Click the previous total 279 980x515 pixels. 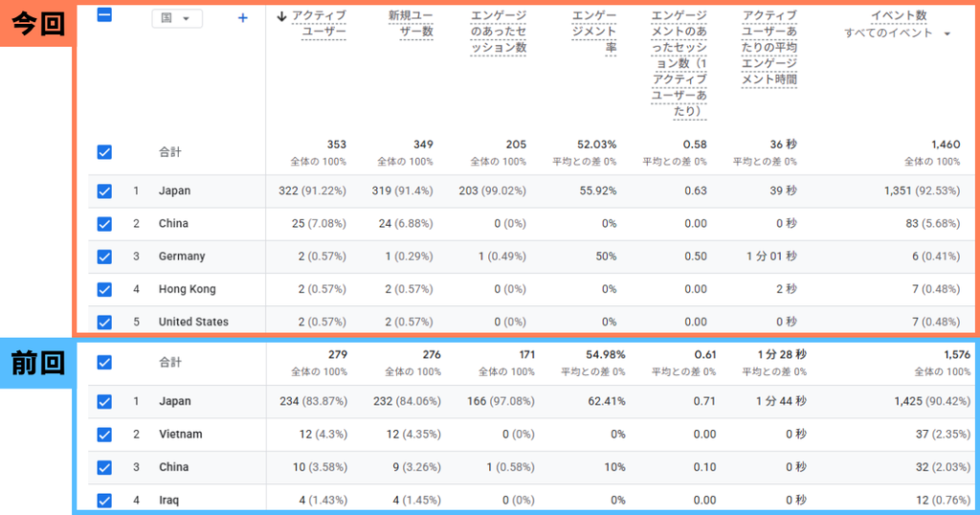[x=338, y=354]
